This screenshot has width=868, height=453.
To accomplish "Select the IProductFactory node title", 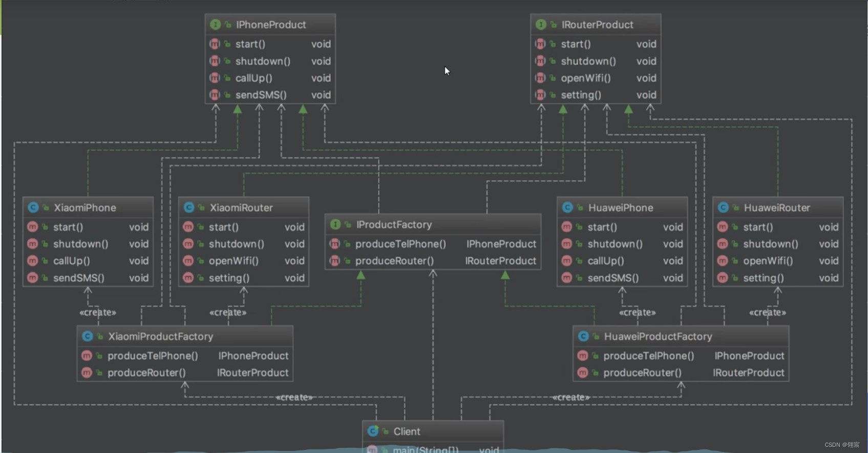I will [x=394, y=224].
